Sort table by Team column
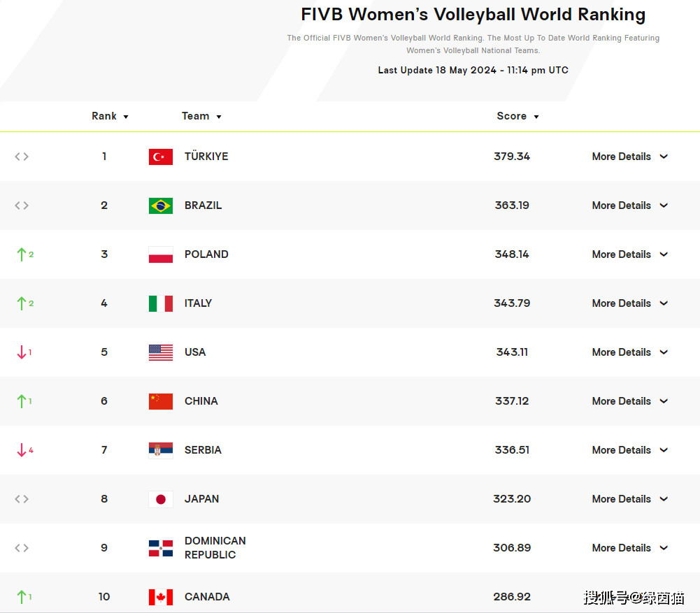This screenshot has width=700, height=613. 201,116
